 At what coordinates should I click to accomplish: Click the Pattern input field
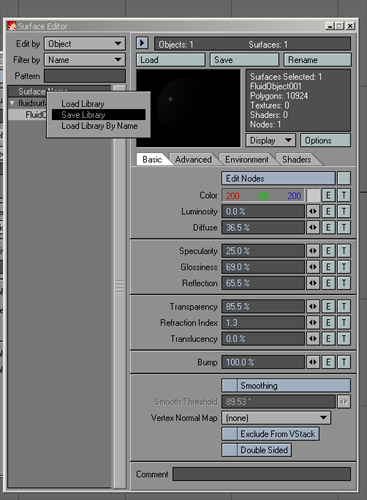tap(85, 76)
